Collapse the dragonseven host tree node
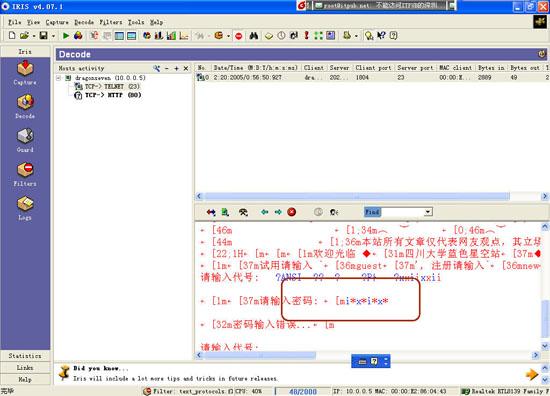The width and height of the screenshot is (550, 396). pos(59,78)
